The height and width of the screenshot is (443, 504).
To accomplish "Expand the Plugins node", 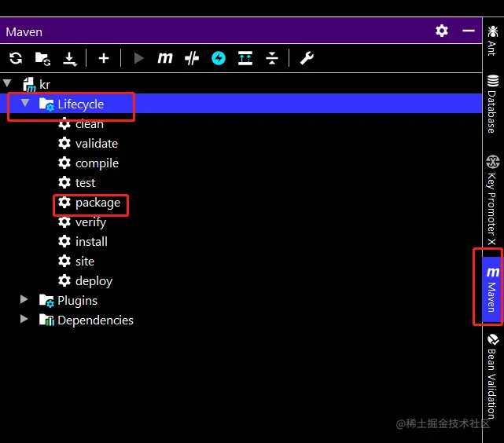I will tap(24, 299).
